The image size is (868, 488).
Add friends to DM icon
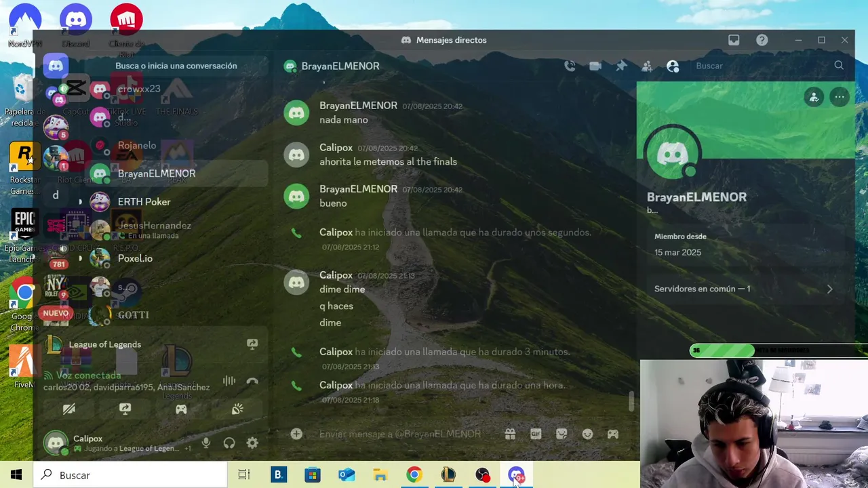(x=647, y=66)
